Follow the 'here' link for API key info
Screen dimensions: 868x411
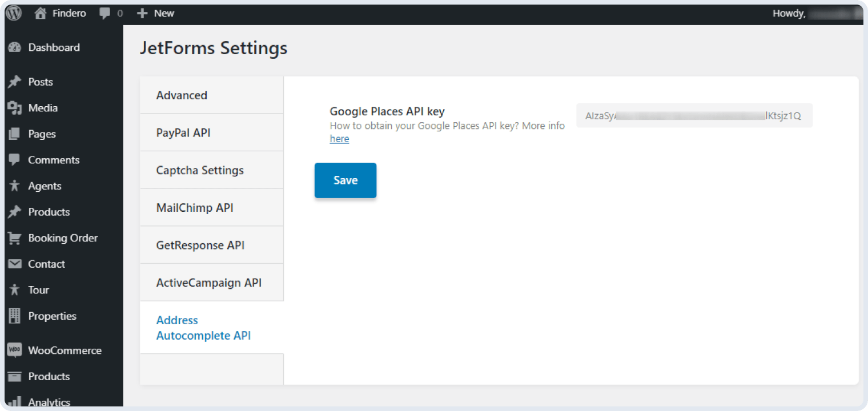pyautogui.click(x=339, y=139)
